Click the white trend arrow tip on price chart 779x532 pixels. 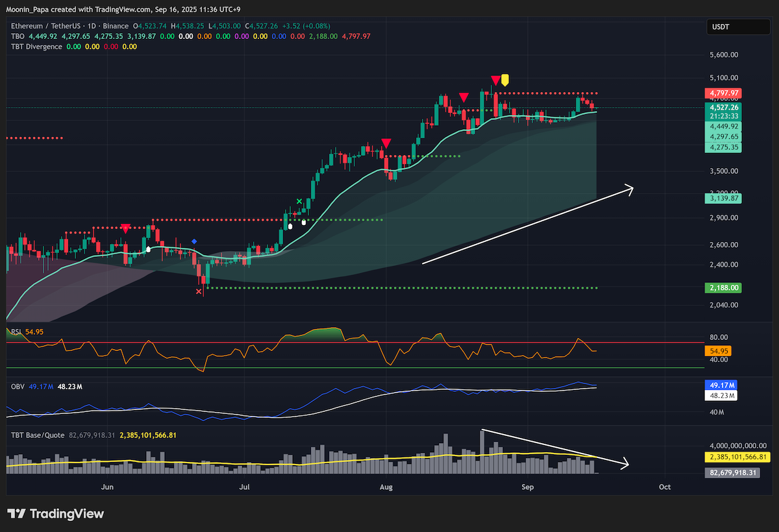[628, 188]
